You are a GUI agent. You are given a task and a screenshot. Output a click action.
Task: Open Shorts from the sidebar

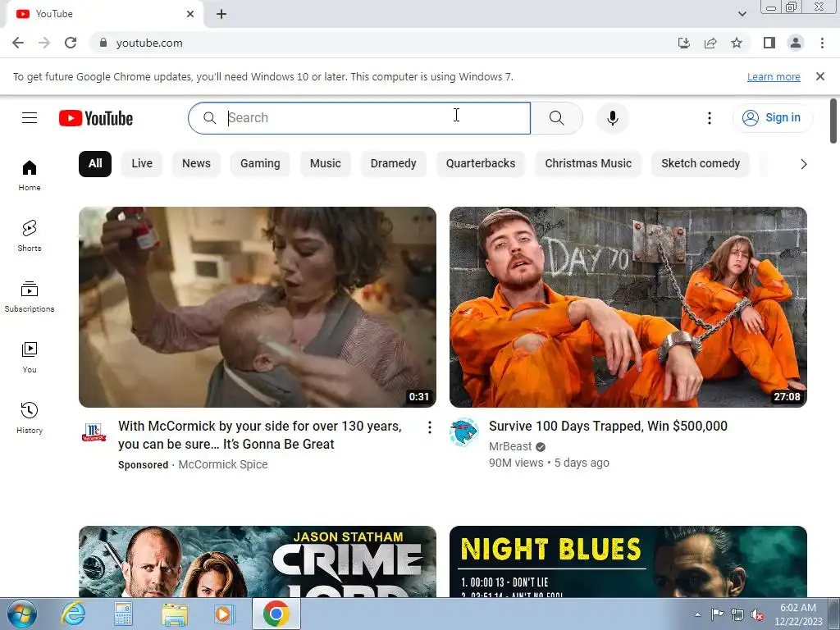[x=30, y=235]
